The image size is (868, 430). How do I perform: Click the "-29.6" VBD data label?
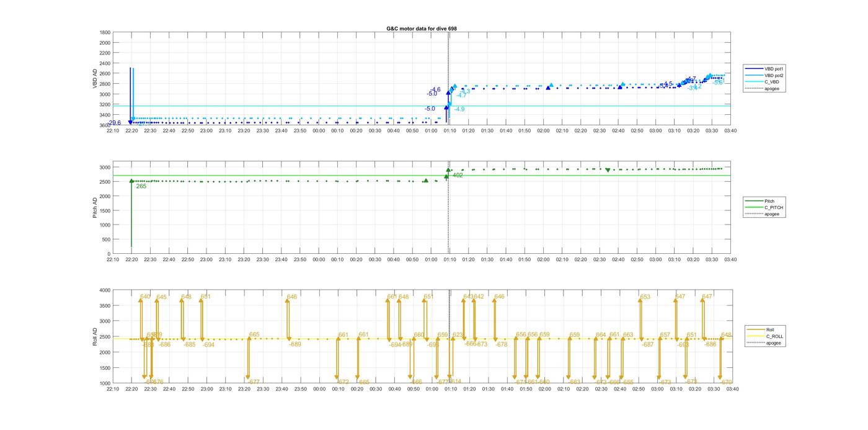point(115,123)
